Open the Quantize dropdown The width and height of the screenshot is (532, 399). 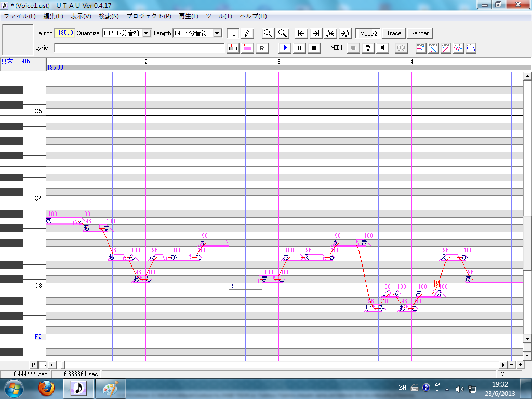point(147,33)
